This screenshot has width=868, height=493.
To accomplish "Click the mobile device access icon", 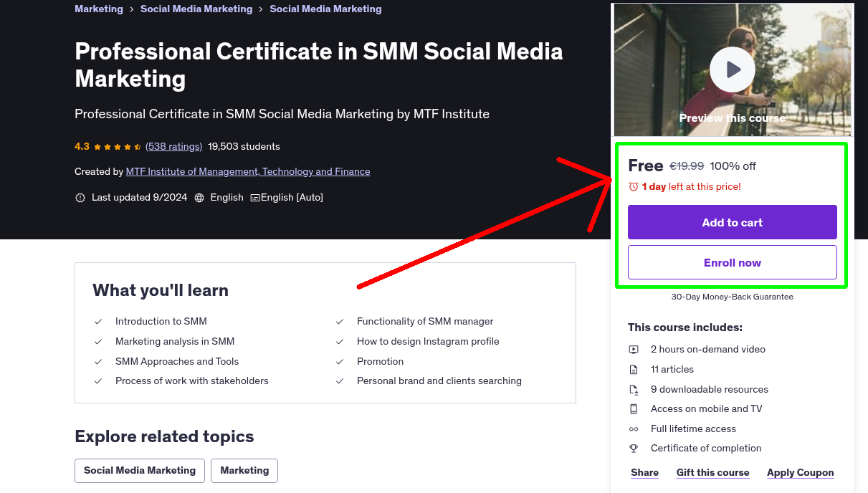I will (634, 409).
